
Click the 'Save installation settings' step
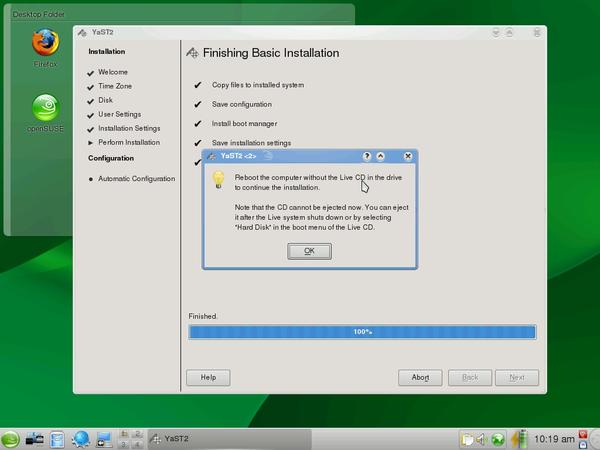pos(251,143)
